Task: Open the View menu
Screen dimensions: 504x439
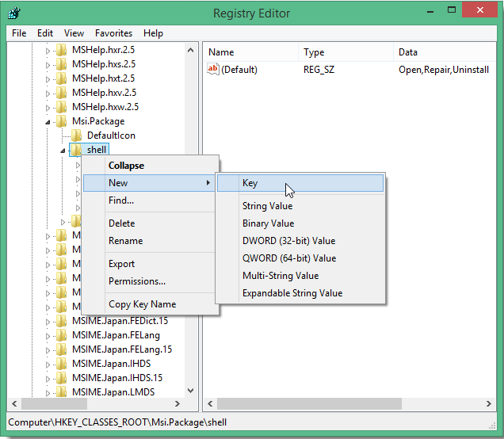Action: 74,33
